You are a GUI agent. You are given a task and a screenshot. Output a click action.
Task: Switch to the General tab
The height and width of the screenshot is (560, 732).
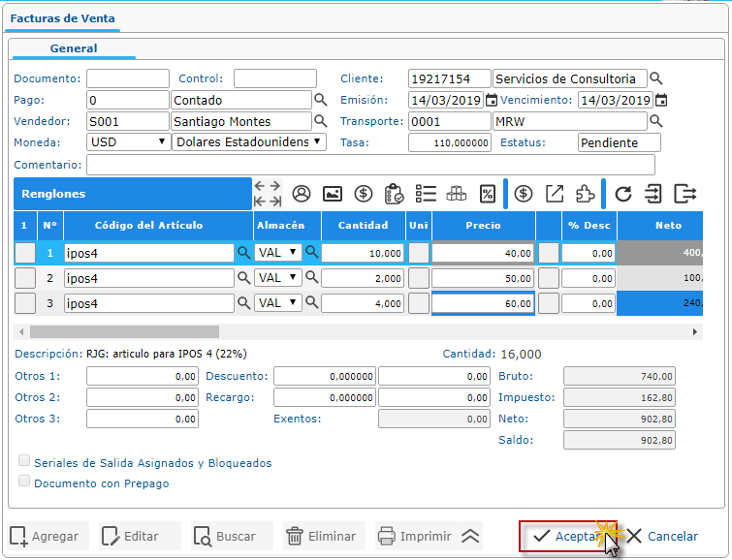click(x=74, y=48)
